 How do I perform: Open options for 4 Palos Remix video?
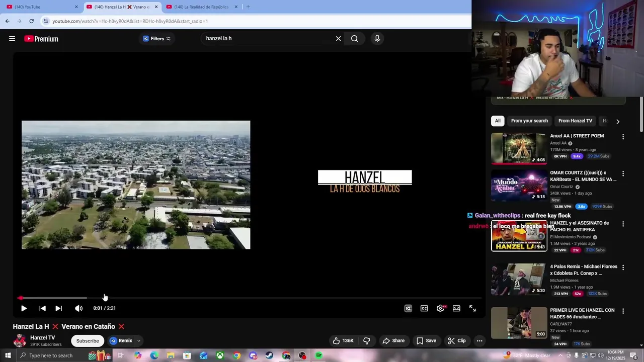pyautogui.click(x=623, y=267)
